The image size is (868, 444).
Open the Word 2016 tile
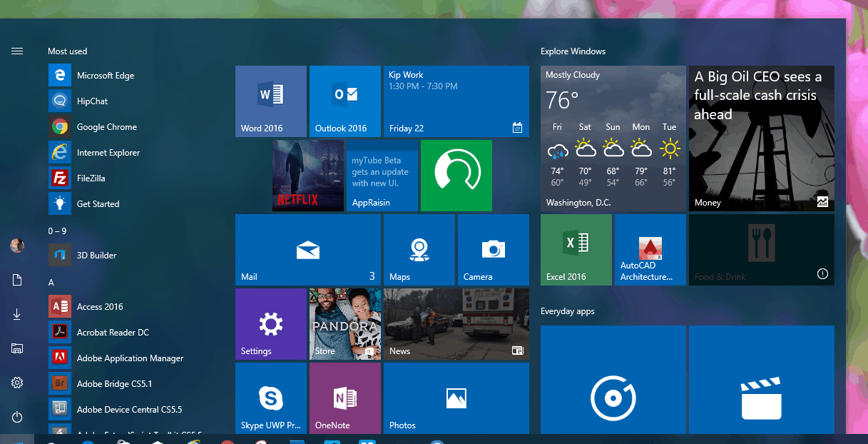click(x=271, y=101)
